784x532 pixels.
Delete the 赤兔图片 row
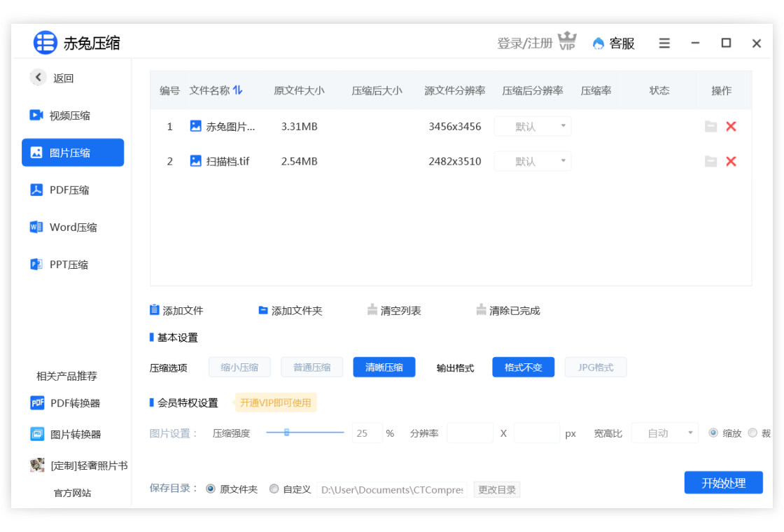point(731,127)
